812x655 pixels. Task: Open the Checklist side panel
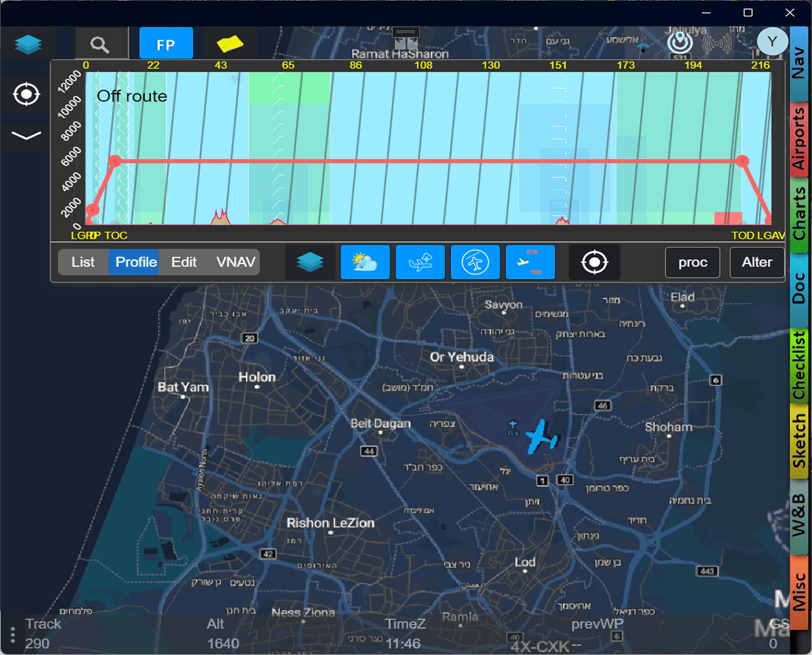coord(798,365)
